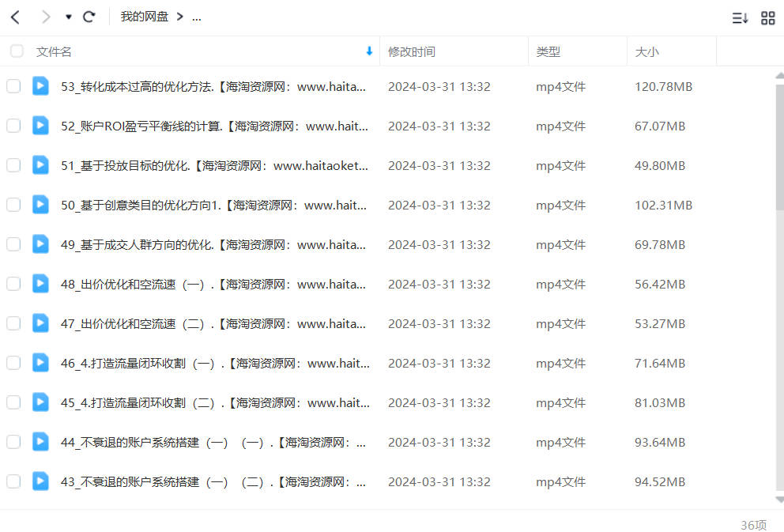The width and height of the screenshot is (784, 532).
Task: Click video icon of file 43_不衰退的账户
Action: pos(40,481)
